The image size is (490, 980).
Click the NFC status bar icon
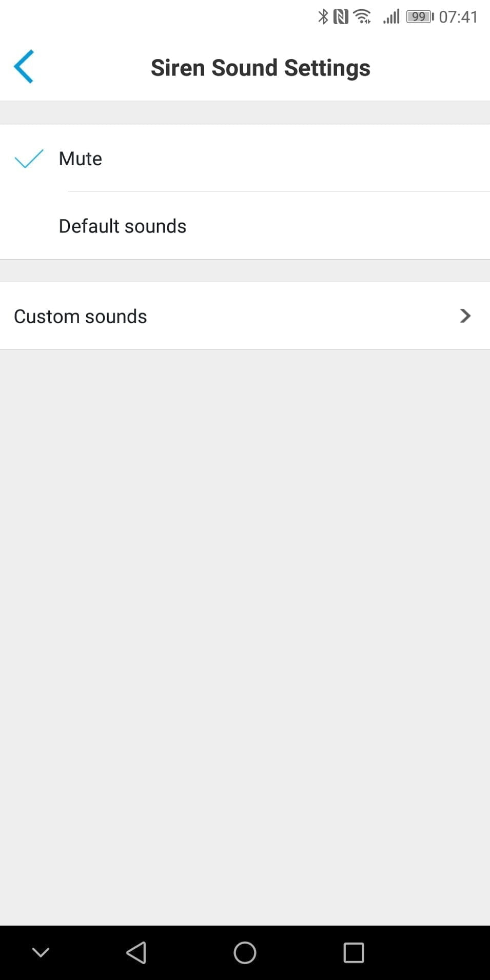pos(341,17)
